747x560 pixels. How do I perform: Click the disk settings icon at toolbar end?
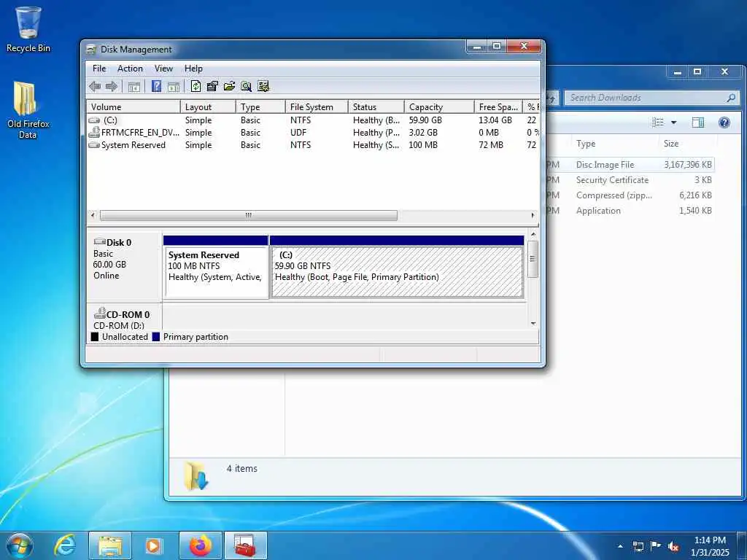tap(263, 86)
